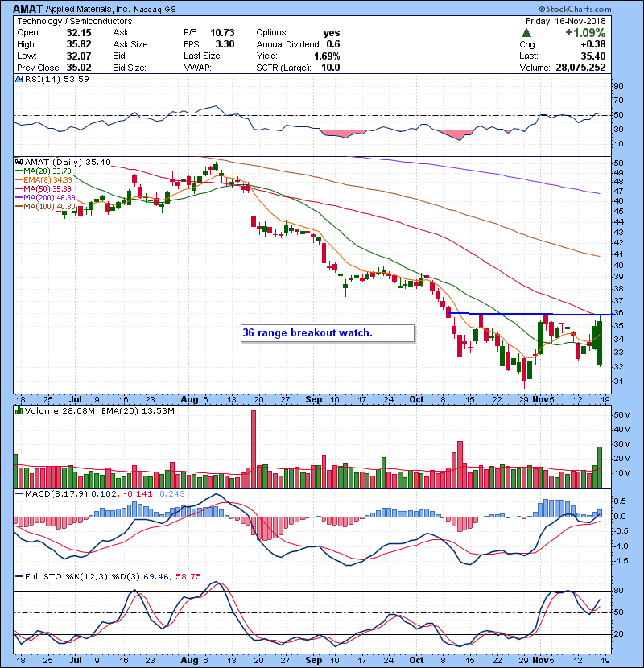Click the green up-triangle change indicator
This screenshot has width=644, height=668.
pyautogui.click(x=526, y=33)
